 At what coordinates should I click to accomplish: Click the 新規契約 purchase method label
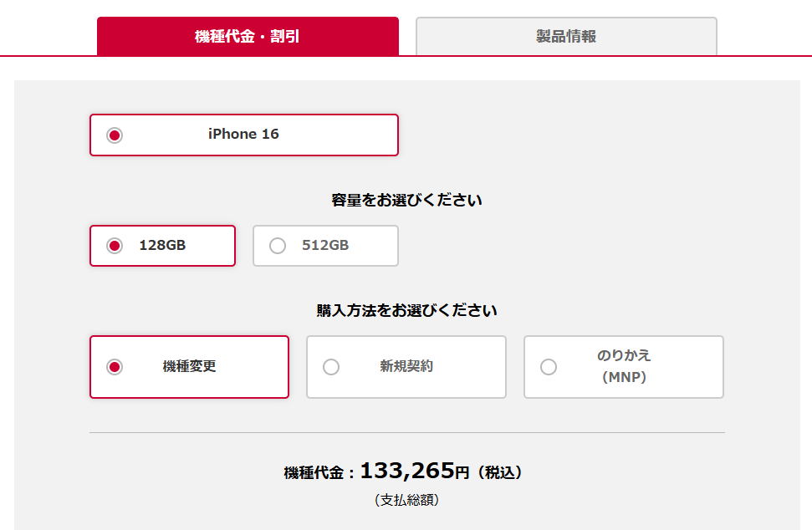pos(406,366)
